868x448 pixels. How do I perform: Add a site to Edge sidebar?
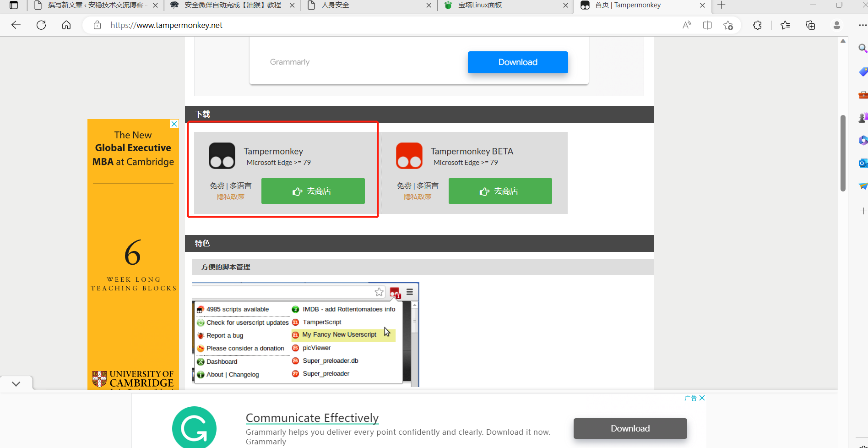863,211
